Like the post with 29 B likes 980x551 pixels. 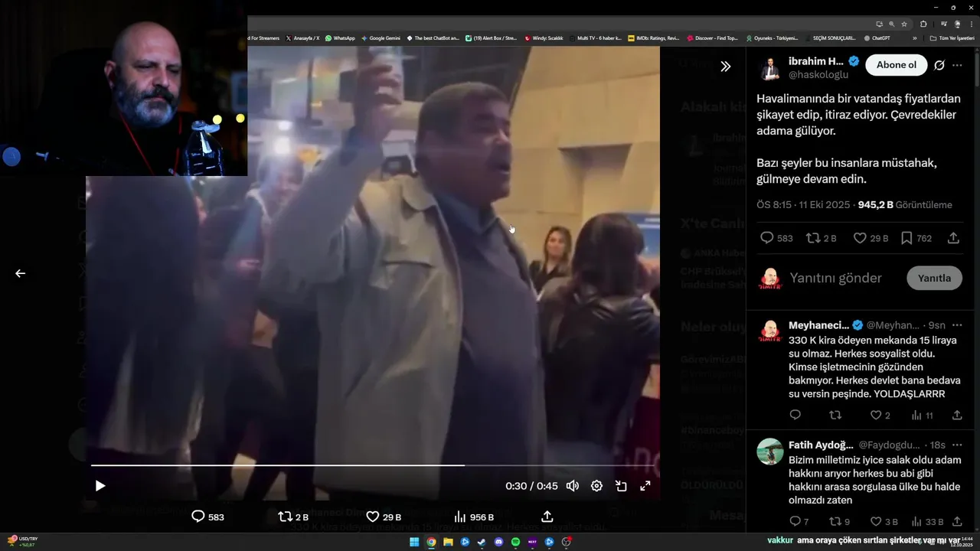click(x=871, y=238)
